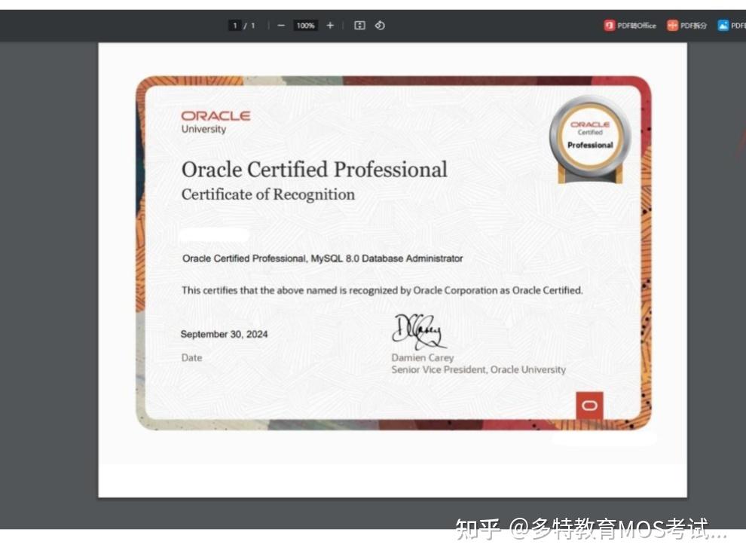Zoom out using the minus icon
This screenshot has width=746, height=560.
click(x=280, y=25)
